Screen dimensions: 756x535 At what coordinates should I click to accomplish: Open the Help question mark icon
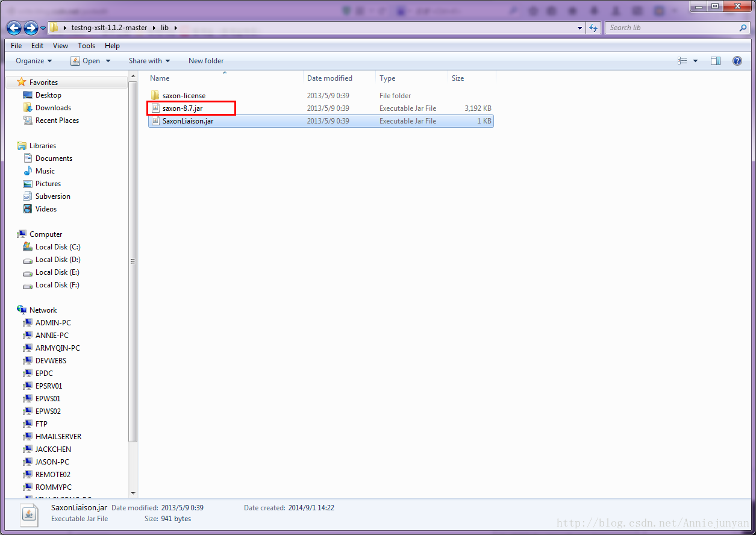pos(737,61)
